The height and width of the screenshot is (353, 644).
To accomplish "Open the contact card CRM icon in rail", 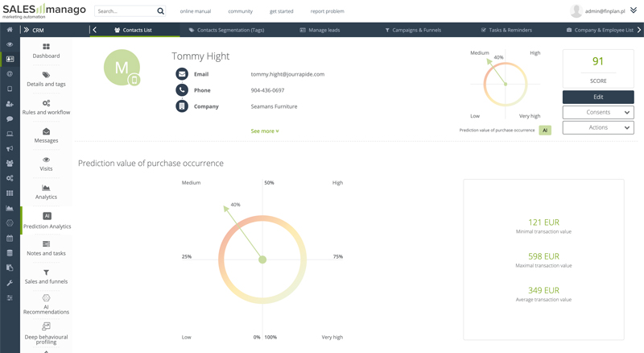I will point(10,60).
